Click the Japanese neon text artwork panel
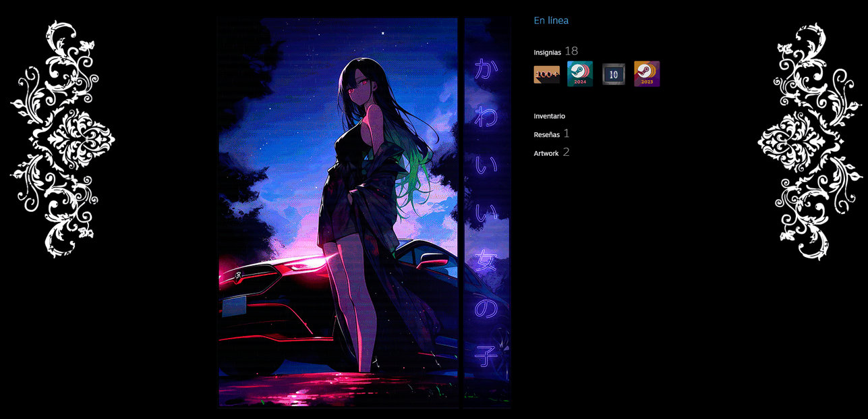 pos(487,213)
